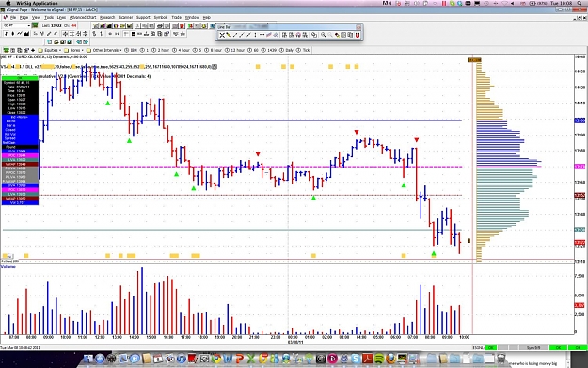Click the 7,500 label on volume axis

(x=580, y=276)
